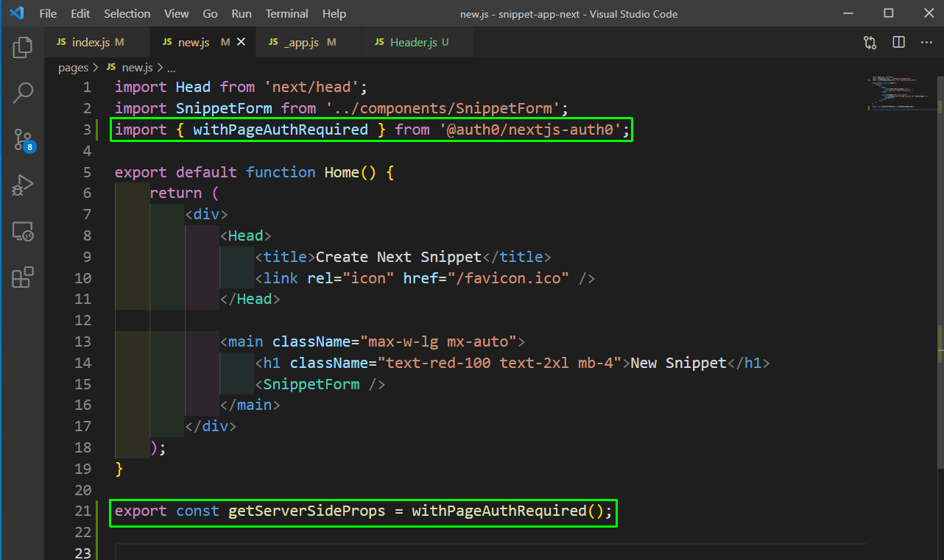Split the editor to the right
The image size is (944, 560).
tap(898, 43)
